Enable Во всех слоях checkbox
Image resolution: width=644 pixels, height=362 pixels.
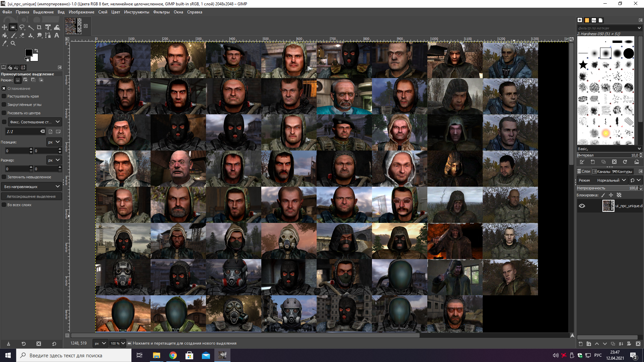[4, 205]
